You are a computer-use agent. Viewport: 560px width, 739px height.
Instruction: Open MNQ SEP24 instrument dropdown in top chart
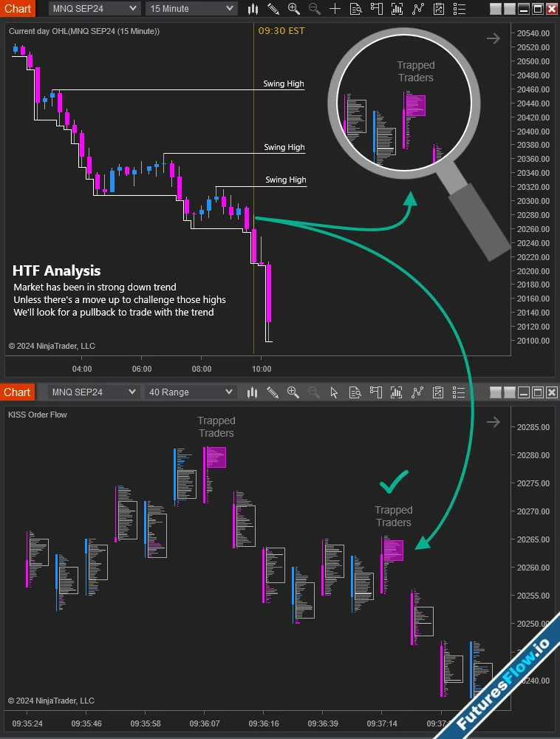[94, 9]
